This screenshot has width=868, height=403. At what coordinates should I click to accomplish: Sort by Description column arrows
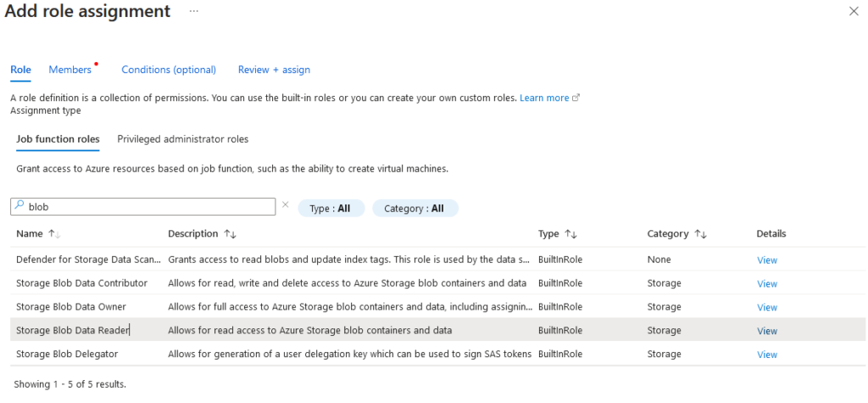[230, 234]
